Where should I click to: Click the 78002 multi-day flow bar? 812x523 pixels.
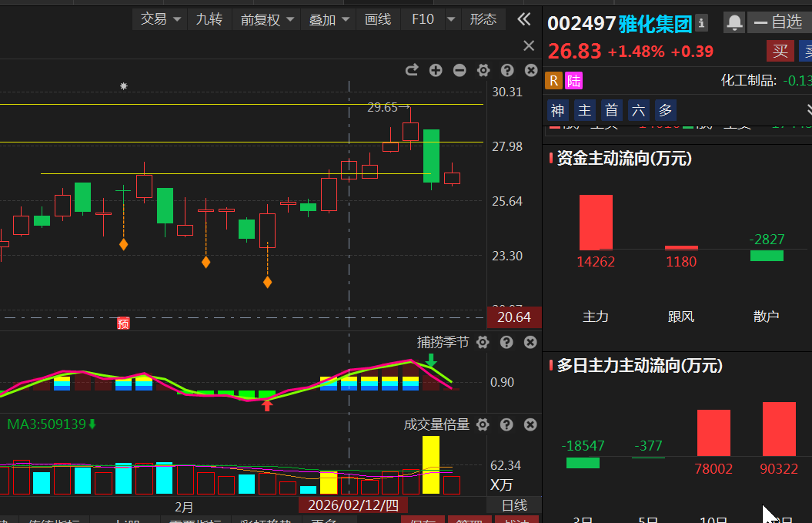click(713, 433)
